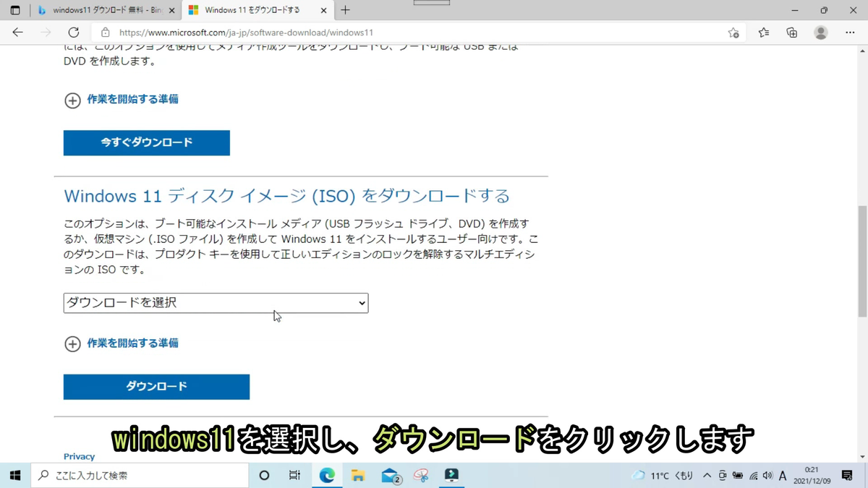Open the ダウンロードを選択 dropdown

216,303
